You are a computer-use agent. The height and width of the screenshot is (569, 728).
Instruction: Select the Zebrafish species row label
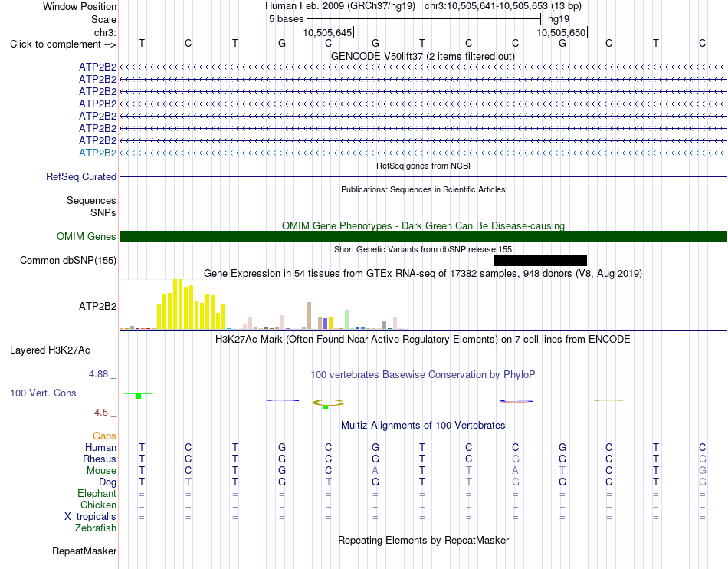(x=96, y=528)
